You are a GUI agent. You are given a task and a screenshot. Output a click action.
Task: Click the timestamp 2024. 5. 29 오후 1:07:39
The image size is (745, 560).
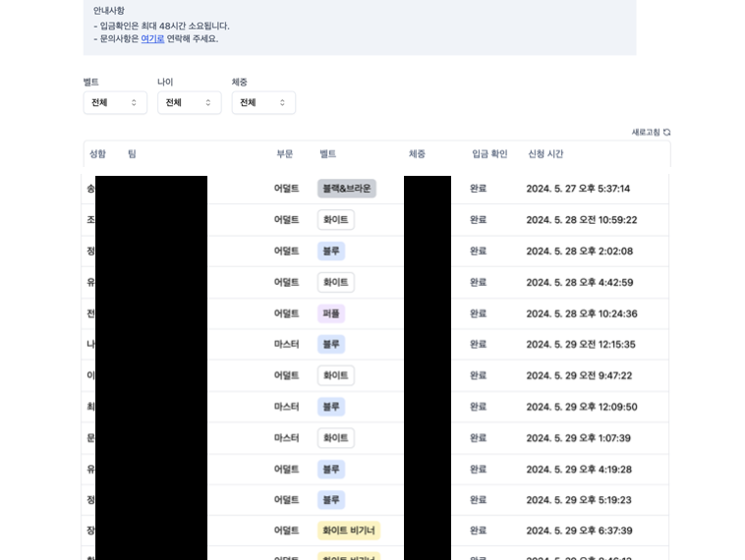578,438
